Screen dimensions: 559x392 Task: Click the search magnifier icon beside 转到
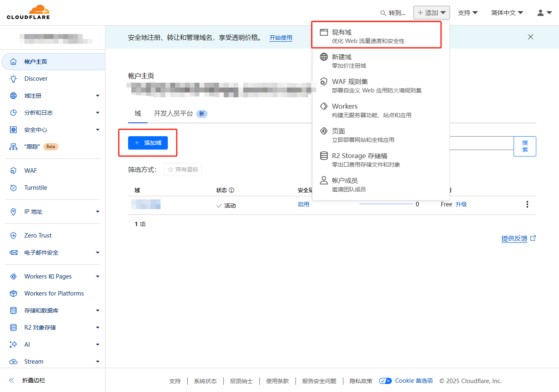tap(383, 13)
